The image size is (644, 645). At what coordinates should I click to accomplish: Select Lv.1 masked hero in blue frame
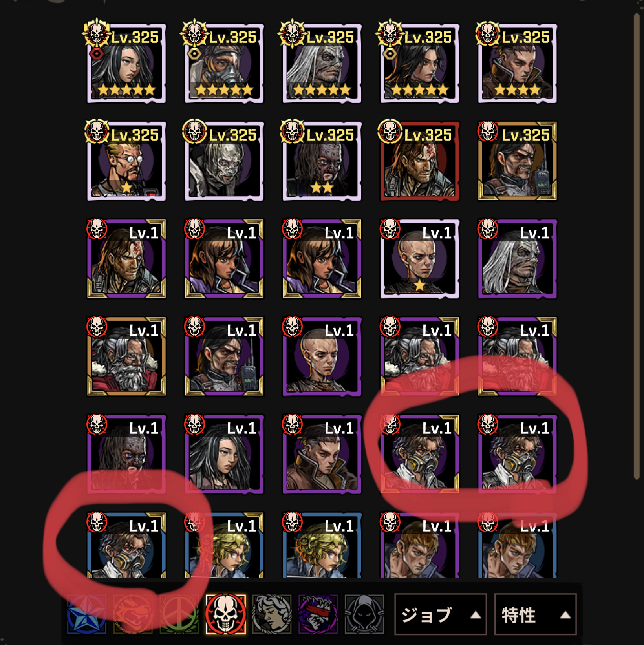(x=126, y=546)
